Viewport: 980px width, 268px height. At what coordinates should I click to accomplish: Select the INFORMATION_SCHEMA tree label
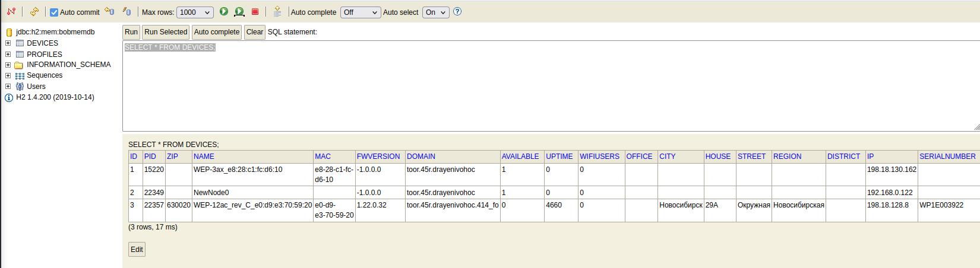[x=69, y=65]
